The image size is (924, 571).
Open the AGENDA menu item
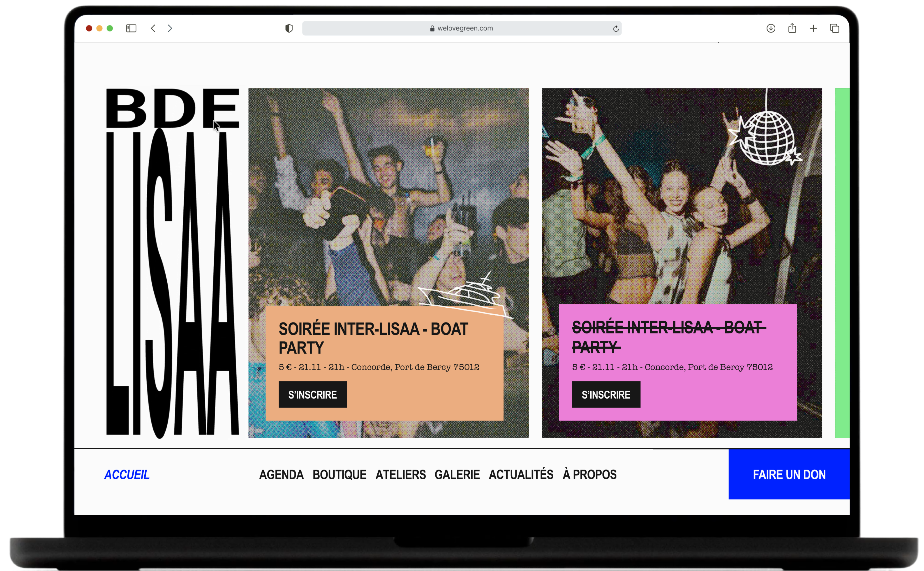tap(281, 475)
